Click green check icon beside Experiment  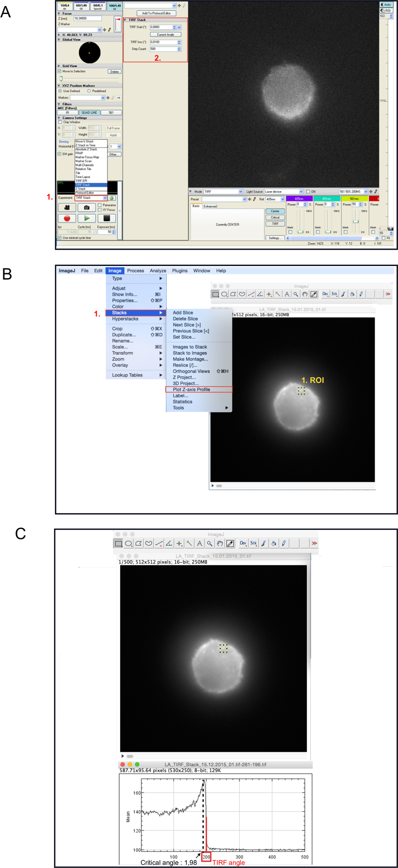pos(112,198)
